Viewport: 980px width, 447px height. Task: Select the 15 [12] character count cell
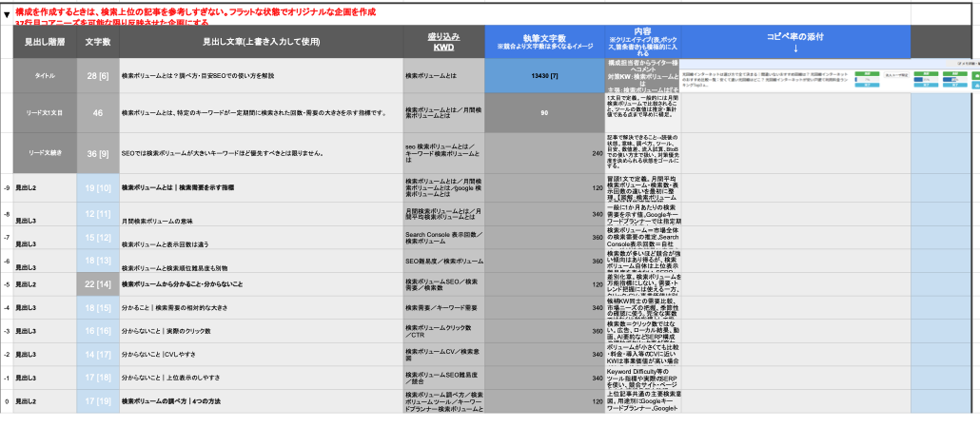coord(98,238)
